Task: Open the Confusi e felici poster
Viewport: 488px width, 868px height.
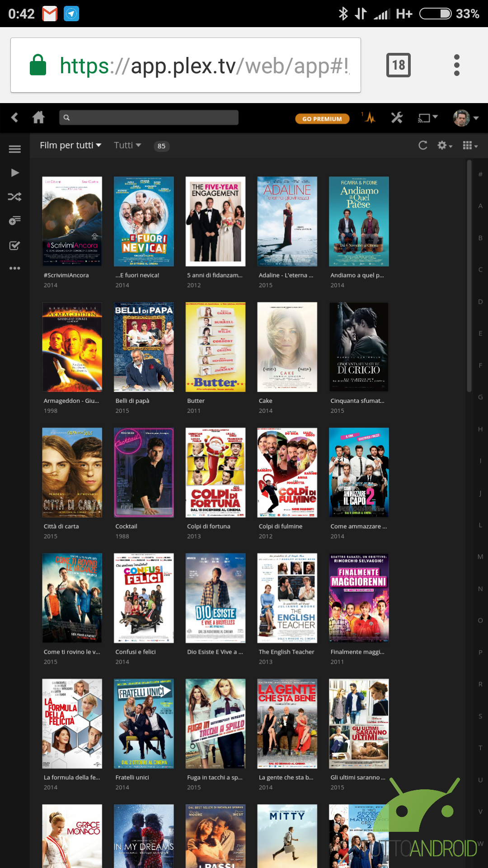Action: (144, 598)
